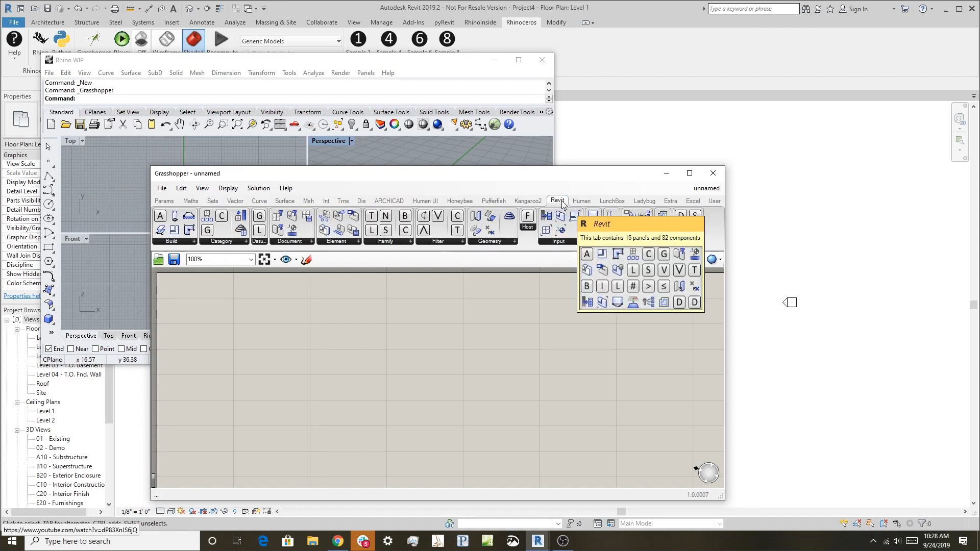Zoom extents icon in Grasshopper canvas toolbar
The width and height of the screenshot is (980, 551).
point(264,260)
